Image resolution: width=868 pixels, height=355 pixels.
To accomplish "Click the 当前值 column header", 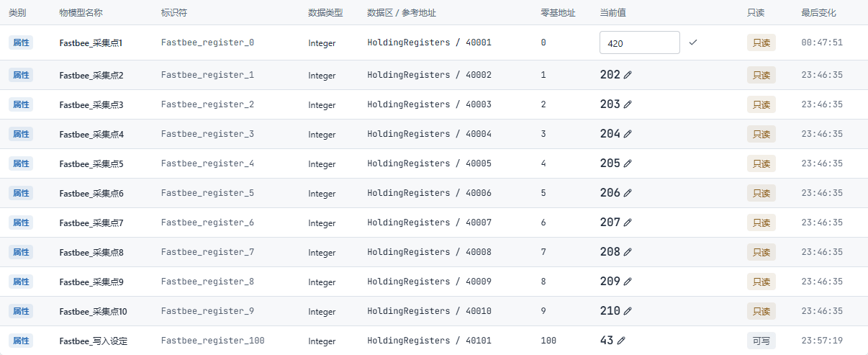I will (x=612, y=13).
